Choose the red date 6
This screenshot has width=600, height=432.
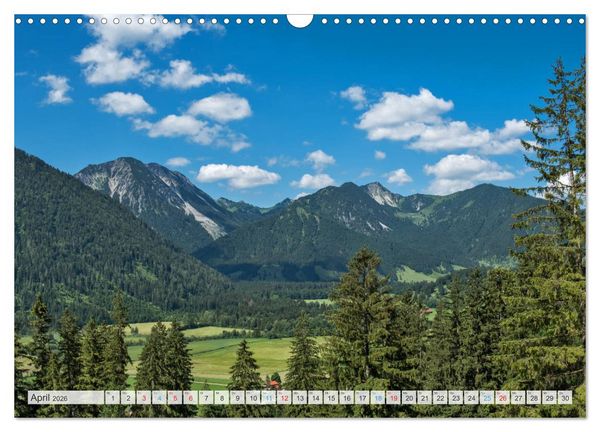(x=190, y=398)
